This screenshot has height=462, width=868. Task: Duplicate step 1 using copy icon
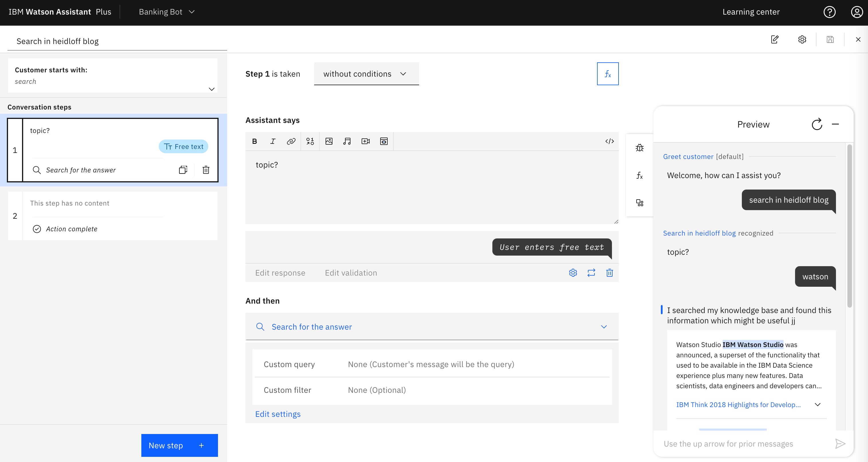[183, 169]
